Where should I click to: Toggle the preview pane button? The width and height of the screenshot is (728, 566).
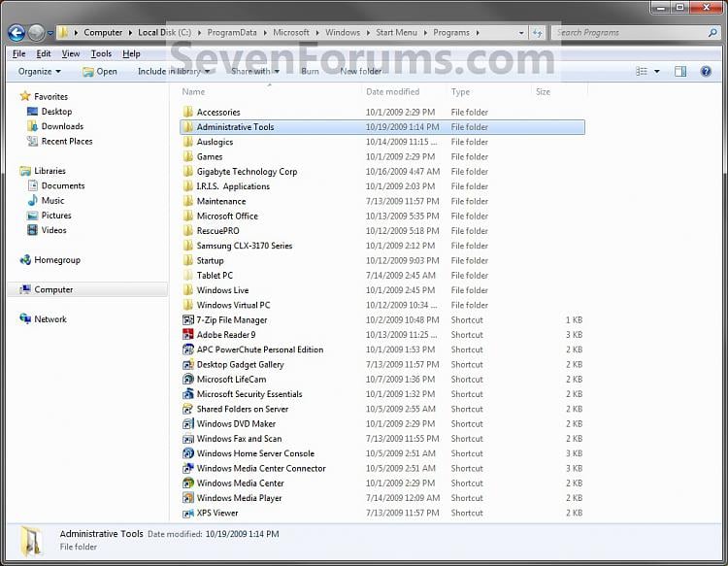680,71
